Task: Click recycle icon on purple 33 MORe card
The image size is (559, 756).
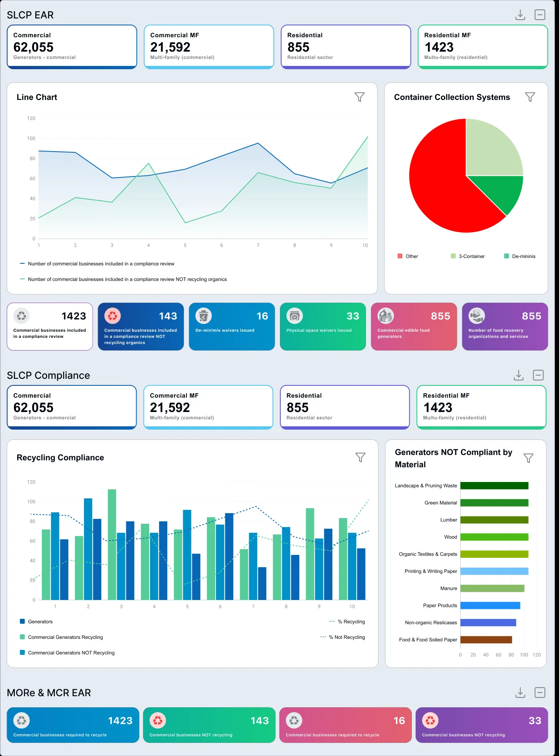Action: (430, 720)
